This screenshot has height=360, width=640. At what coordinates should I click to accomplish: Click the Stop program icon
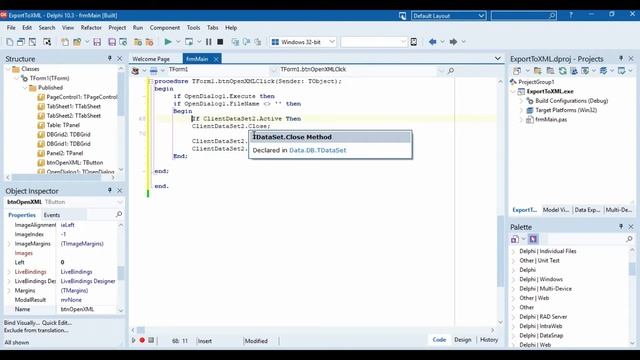[x=220, y=42]
